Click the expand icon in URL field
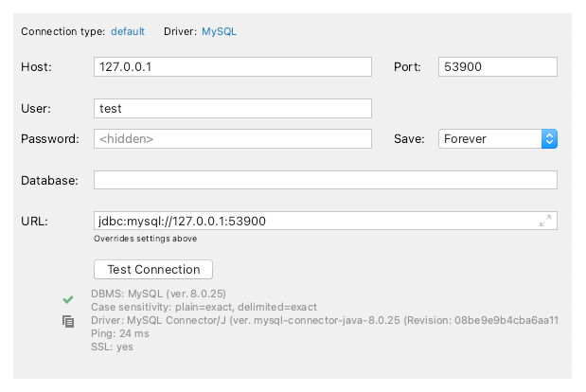The height and width of the screenshot is (392, 586). pyautogui.click(x=545, y=221)
